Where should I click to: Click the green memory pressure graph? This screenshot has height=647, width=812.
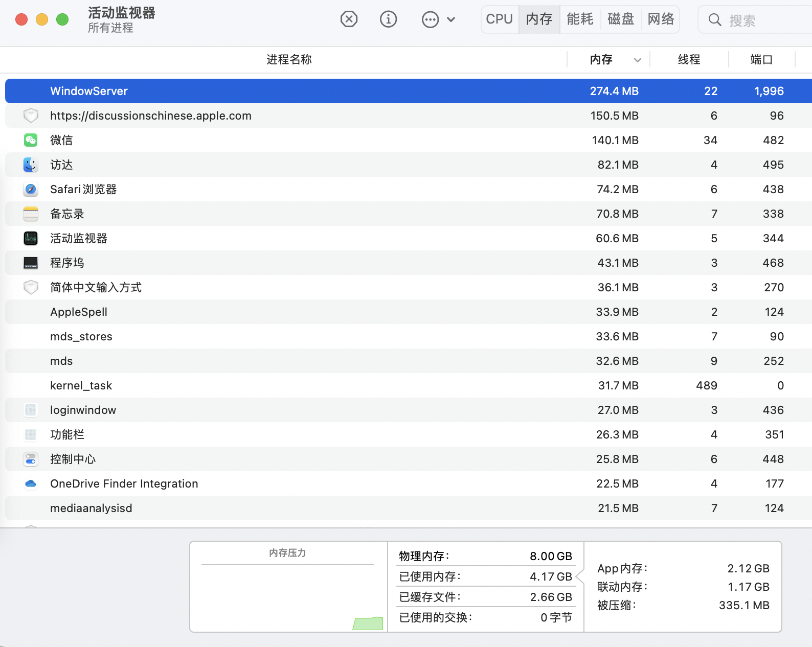[368, 623]
